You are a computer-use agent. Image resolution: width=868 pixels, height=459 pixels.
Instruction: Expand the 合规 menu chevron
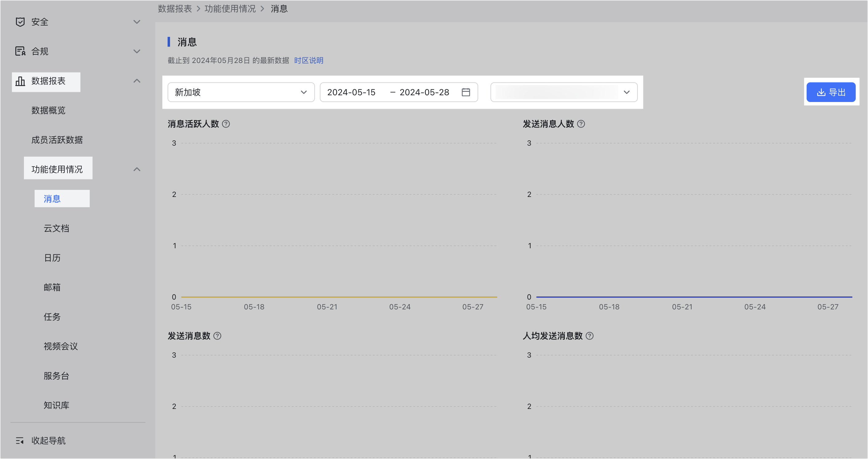[137, 51]
